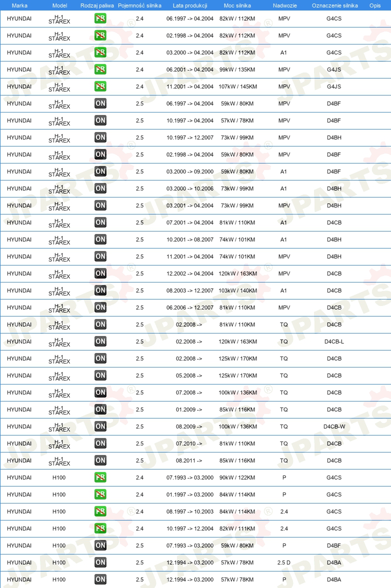The width and height of the screenshot is (391, 588).
Task: Click the PB fuel icon in the 82kW / 111KM row
Action: tap(100, 528)
